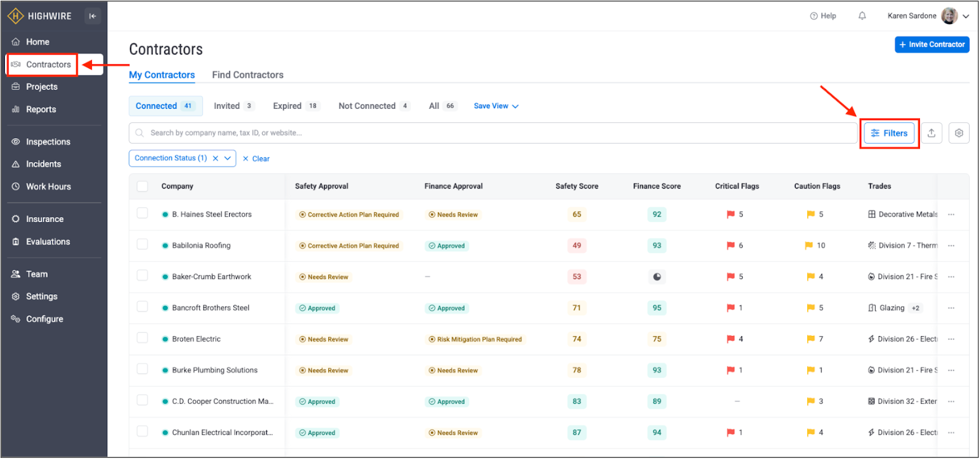
Task: Open the Filters panel
Action: 889,133
